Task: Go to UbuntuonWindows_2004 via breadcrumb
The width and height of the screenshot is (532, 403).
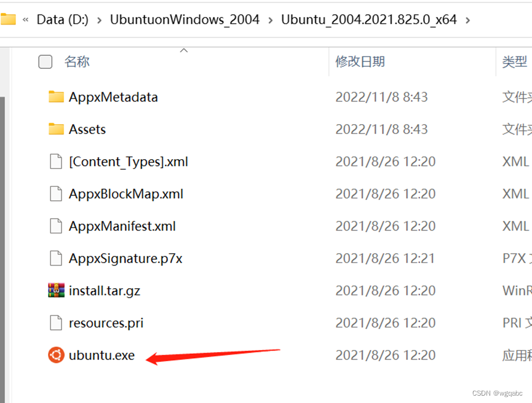Action: [x=185, y=19]
